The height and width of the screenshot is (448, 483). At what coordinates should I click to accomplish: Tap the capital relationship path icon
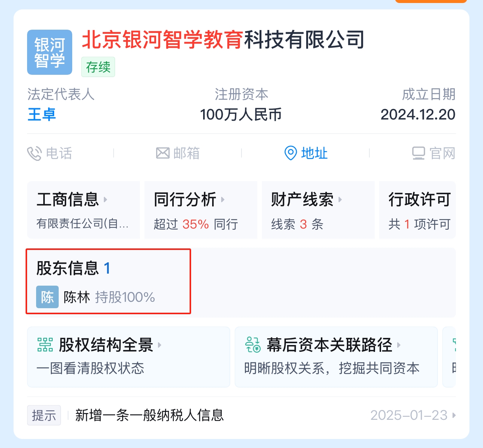click(253, 345)
